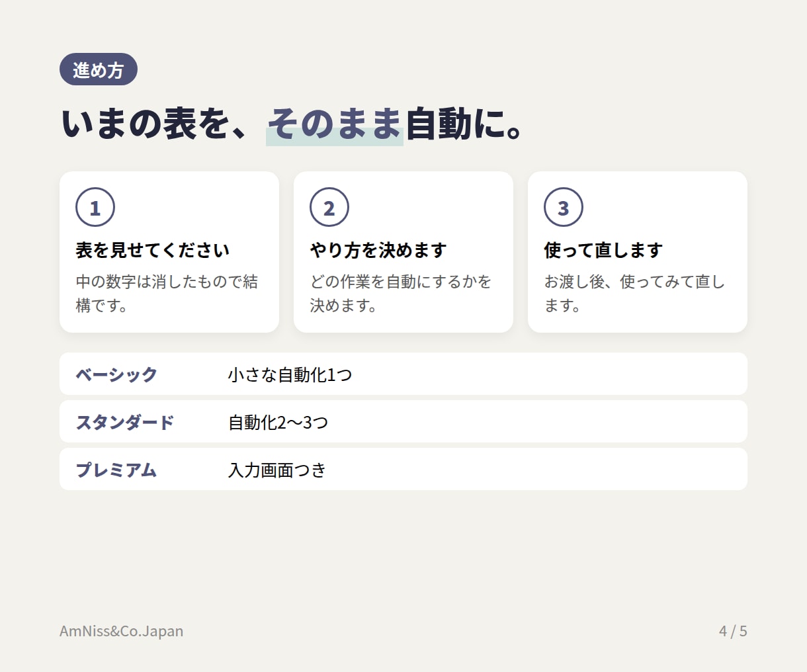The image size is (807, 672).
Task: Click the text どの作業を自動にするかを決めます
Action: pyautogui.click(x=401, y=294)
